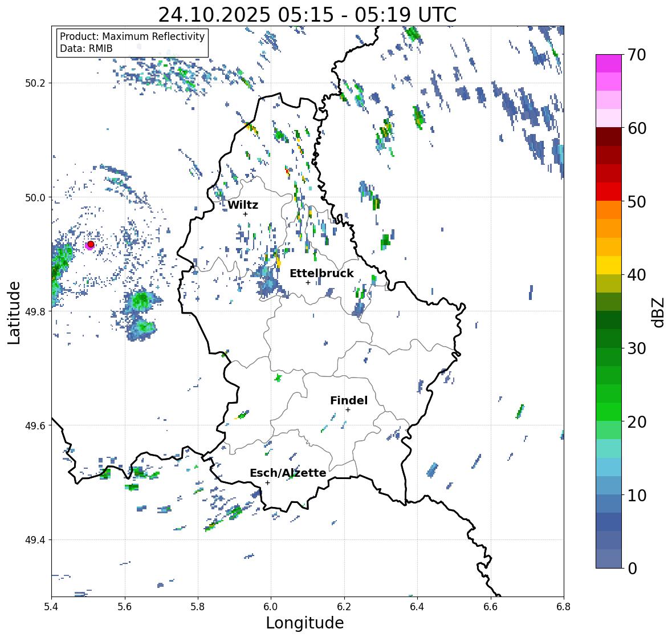Click the 5.8 longitude tick label
This screenshot has width=672, height=637.
click(198, 607)
